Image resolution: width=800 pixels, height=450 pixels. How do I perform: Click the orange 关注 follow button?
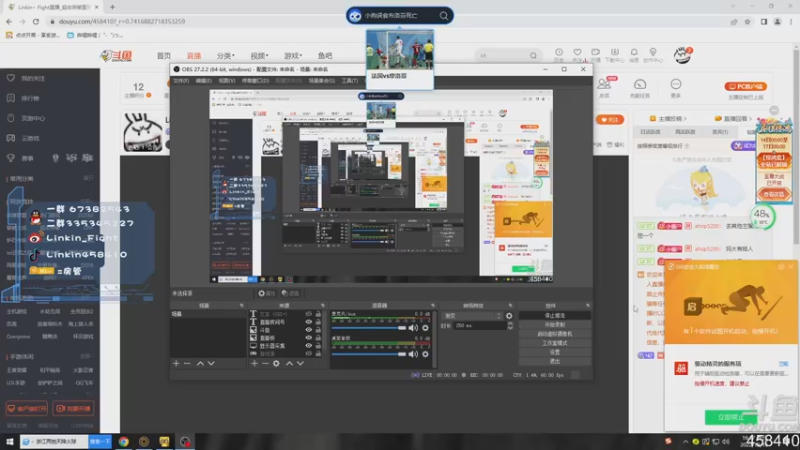coord(610,120)
